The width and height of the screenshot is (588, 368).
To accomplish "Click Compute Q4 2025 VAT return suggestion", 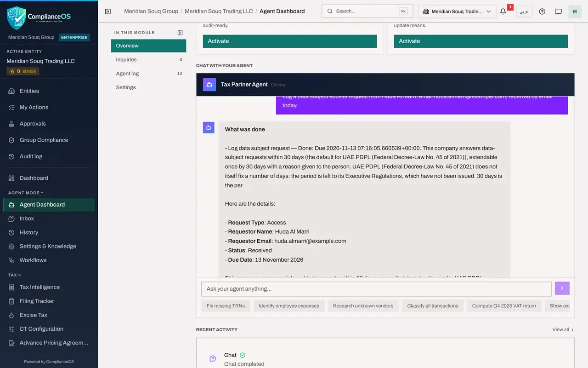I will 504,306.
